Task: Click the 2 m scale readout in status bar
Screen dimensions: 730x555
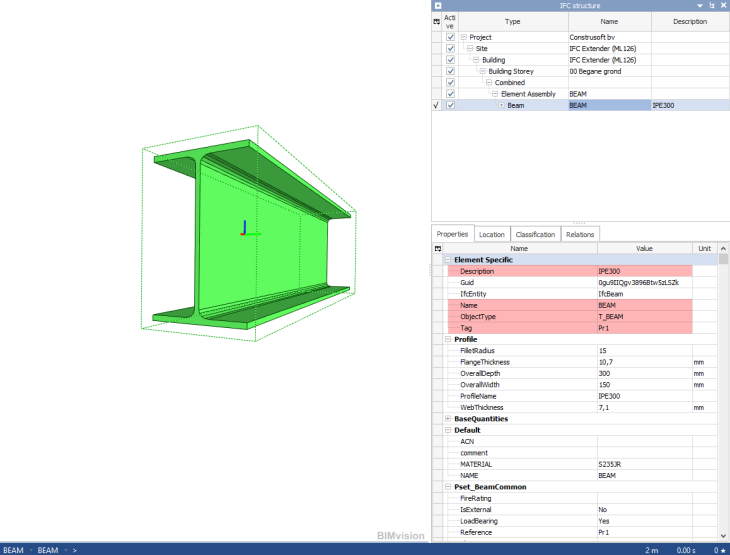Action: pyautogui.click(x=652, y=550)
